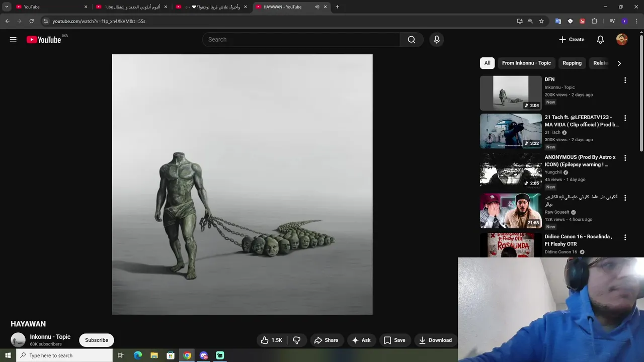644x362 pixels.
Task: Save the video to a playlist
Action: pos(394,340)
